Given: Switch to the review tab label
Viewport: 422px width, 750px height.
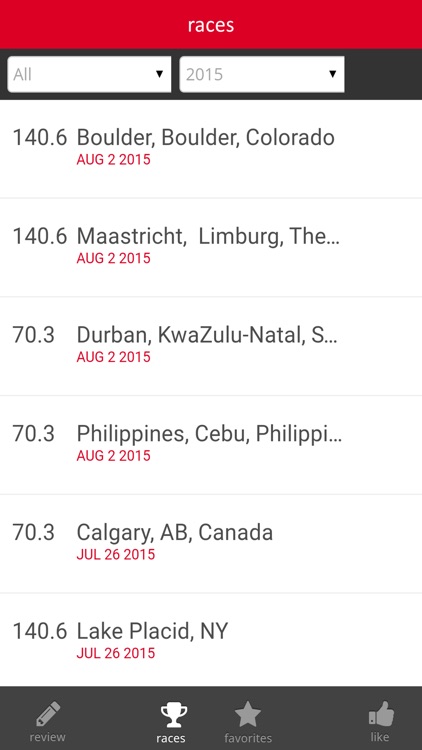Looking at the screenshot, I should 47,737.
